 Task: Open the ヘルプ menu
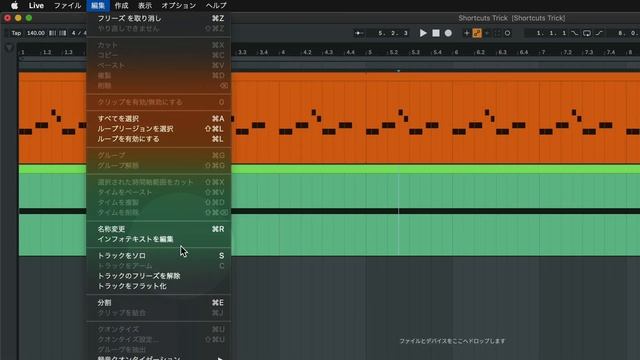tap(216, 5)
